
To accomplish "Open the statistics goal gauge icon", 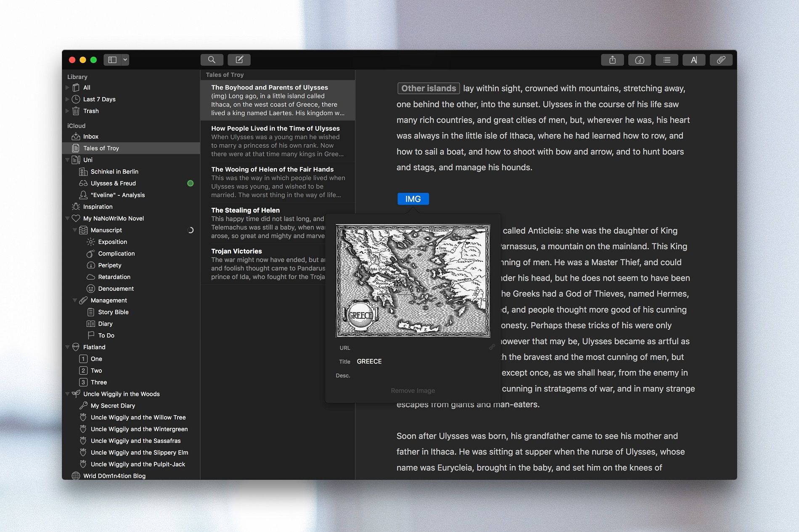I will tap(639, 60).
